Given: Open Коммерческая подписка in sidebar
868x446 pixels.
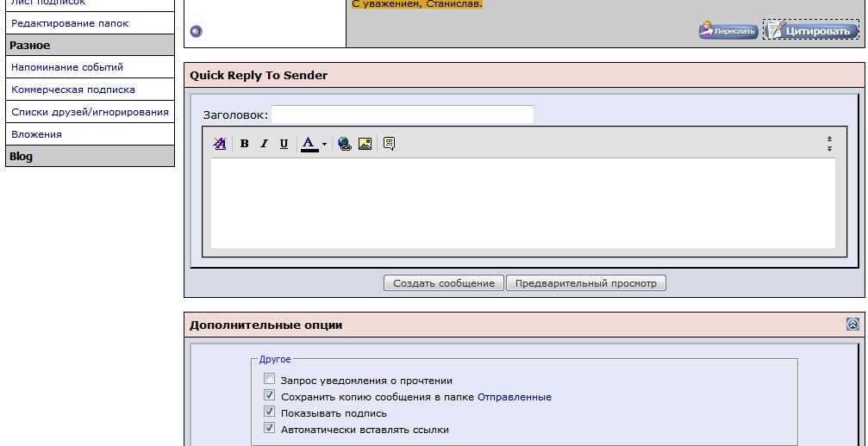Looking at the screenshot, I should pos(73,90).
